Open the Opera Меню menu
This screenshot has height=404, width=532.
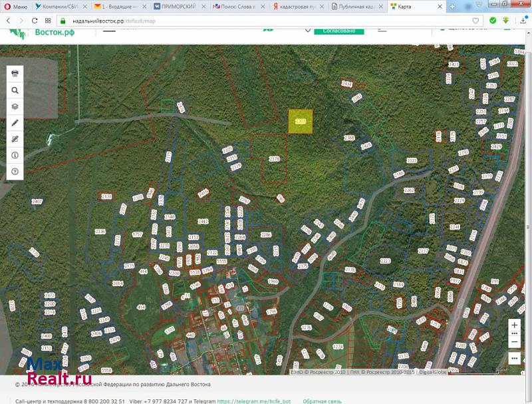click(x=16, y=7)
